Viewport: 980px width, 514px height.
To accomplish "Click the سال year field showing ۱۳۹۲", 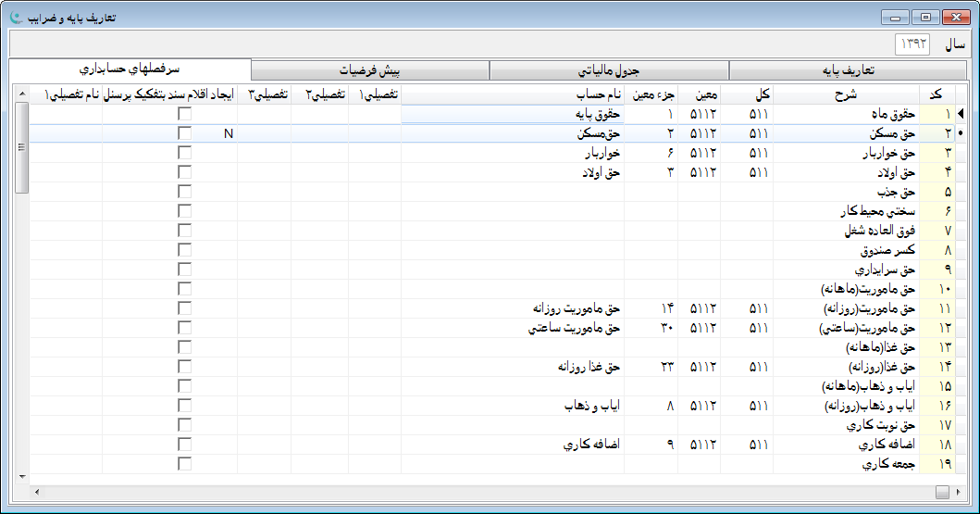I will pyautogui.click(x=912, y=44).
